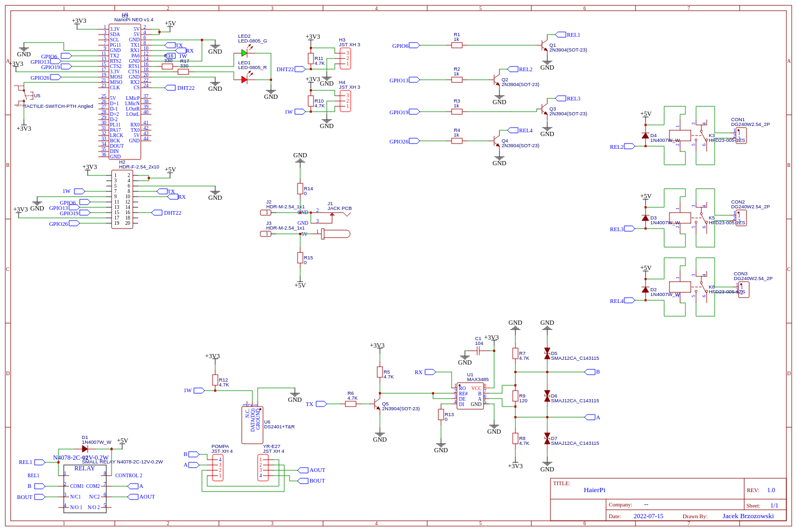This screenshot has height=532, width=797.
Task: Click the GPIO19 net flag feeding R3
Action: 414,112
